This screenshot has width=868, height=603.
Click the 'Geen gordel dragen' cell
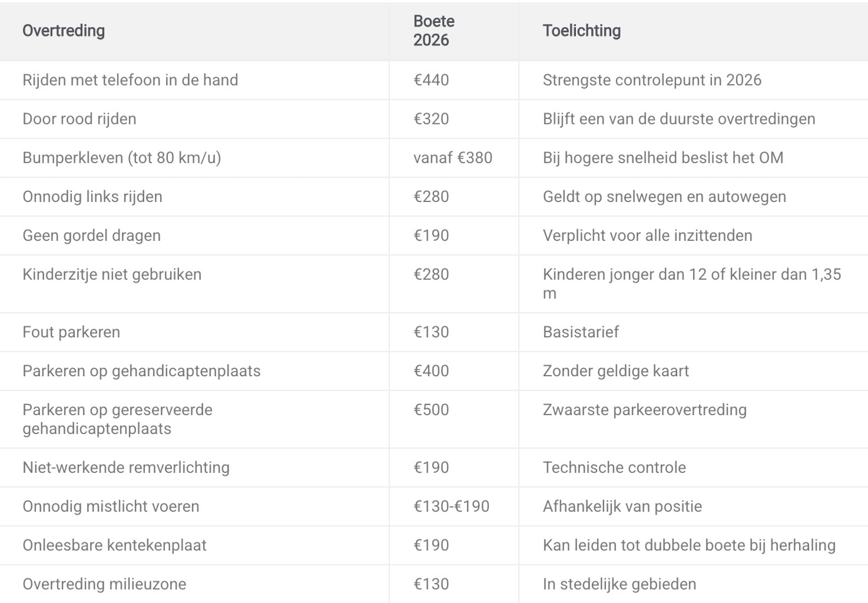click(91, 236)
